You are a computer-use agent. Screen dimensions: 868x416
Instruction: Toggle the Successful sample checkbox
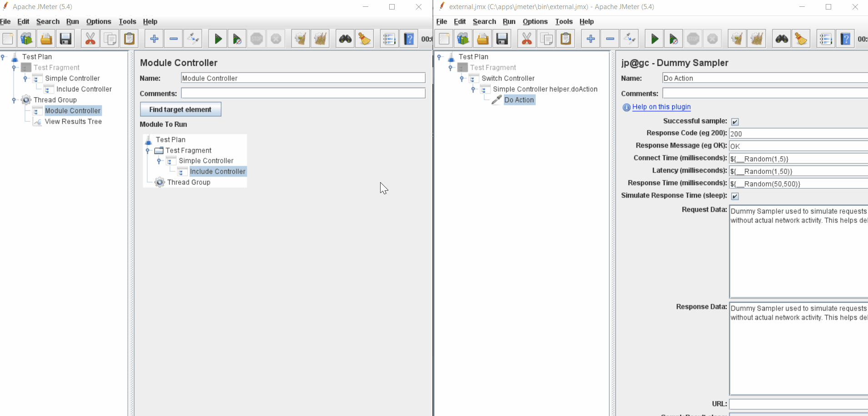coord(735,122)
